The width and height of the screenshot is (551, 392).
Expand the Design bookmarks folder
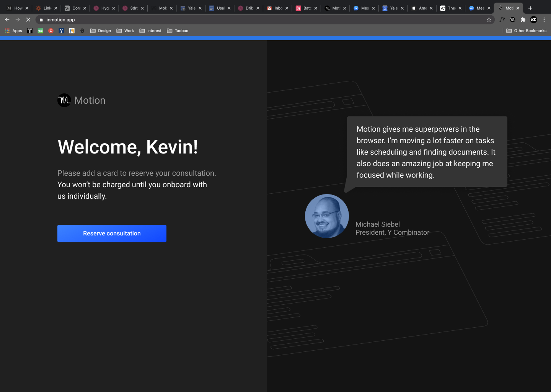101,31
